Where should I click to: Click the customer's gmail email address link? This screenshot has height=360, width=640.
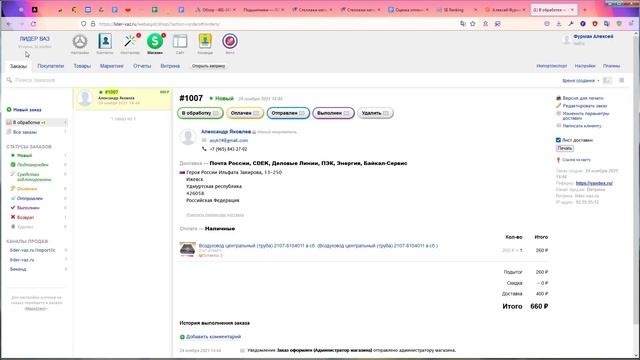pyautogui.click(x=229, y=140)
